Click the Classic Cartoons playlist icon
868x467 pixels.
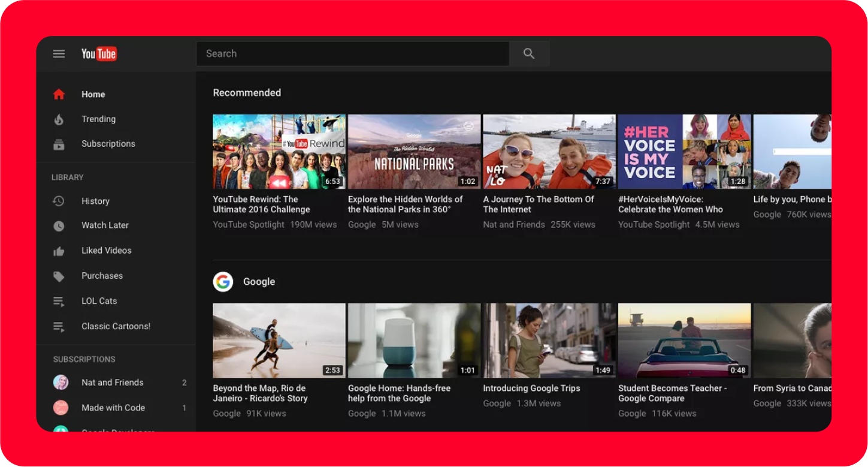(x=59, y=327)
